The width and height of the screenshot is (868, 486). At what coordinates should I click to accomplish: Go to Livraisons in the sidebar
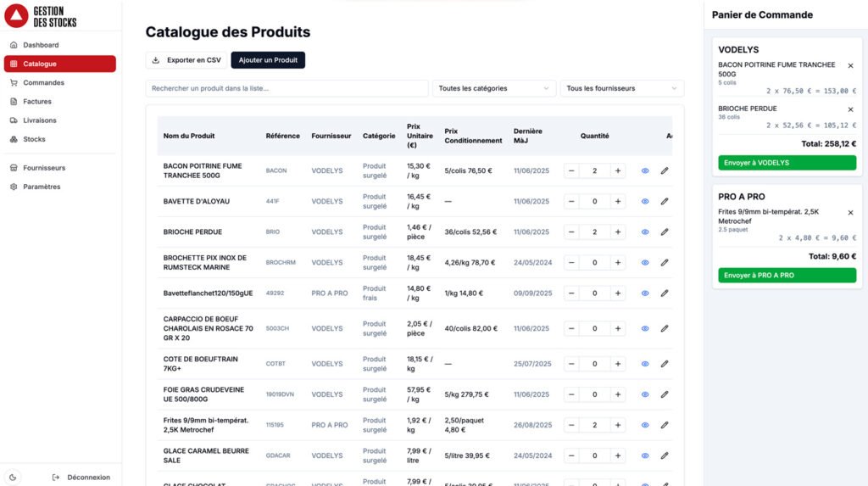coord(40,120)
